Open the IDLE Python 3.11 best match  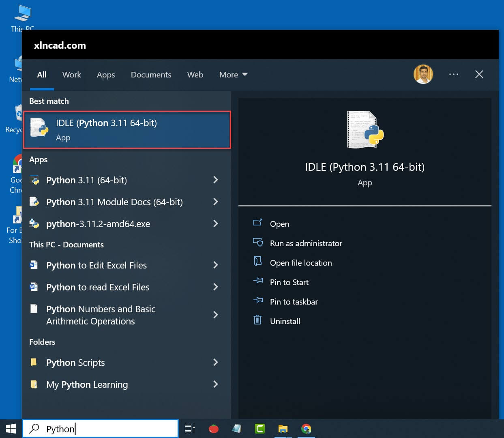pyautogui.click(x=127, y=130)
